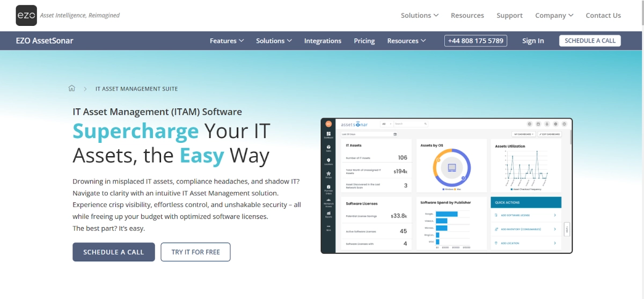644x299 pixels.
Task: Click the Help side tab in preview
Action: point(566,229)
